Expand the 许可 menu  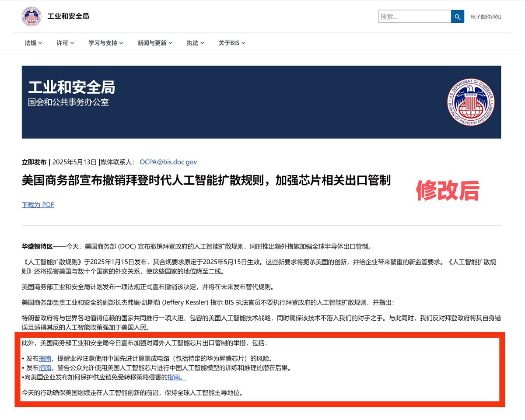[x=65, y=43]
